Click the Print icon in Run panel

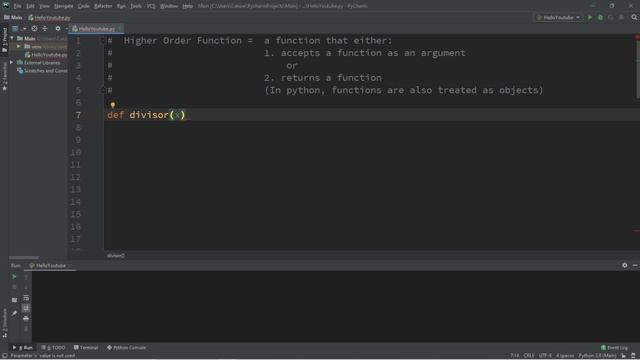pyautogui.click(x=26, y=318)
